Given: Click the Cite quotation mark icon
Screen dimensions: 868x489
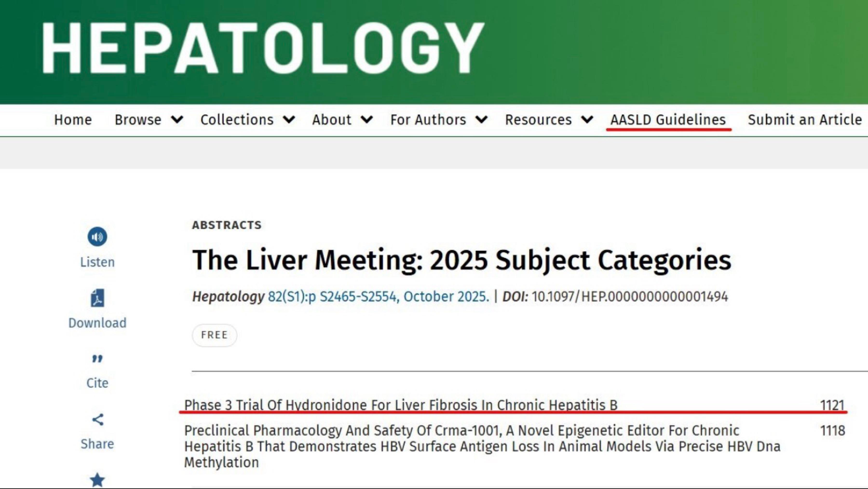Looking at the screenshot, I should 97,359.
